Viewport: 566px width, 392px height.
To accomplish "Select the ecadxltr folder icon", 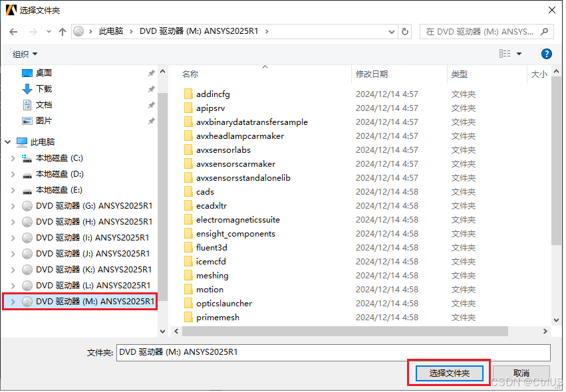I will click(x=188, y=206).
